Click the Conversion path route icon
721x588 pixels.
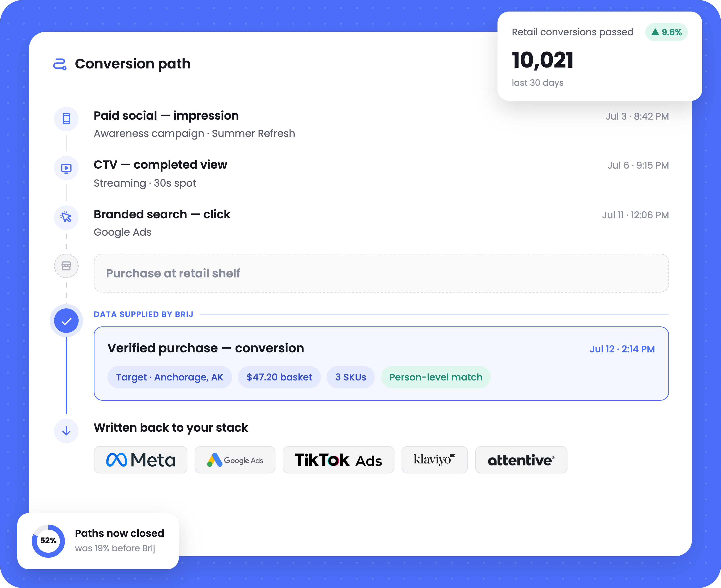point(60,64)
